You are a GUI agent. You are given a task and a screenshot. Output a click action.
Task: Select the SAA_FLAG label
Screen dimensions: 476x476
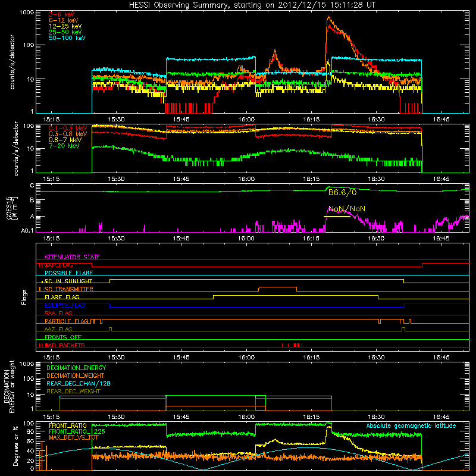(58, 314)
